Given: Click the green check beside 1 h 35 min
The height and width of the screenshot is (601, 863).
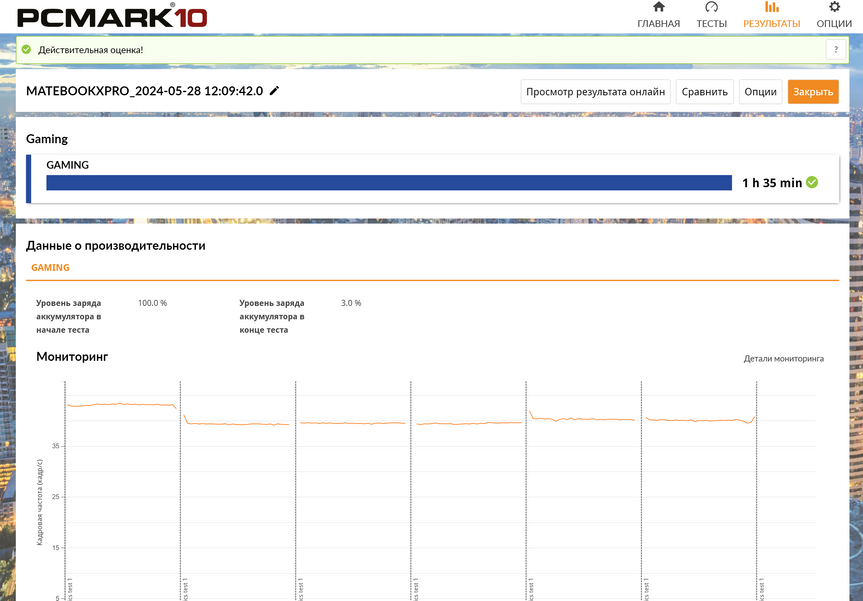Looking at the screenshot, I should (812, 182).
